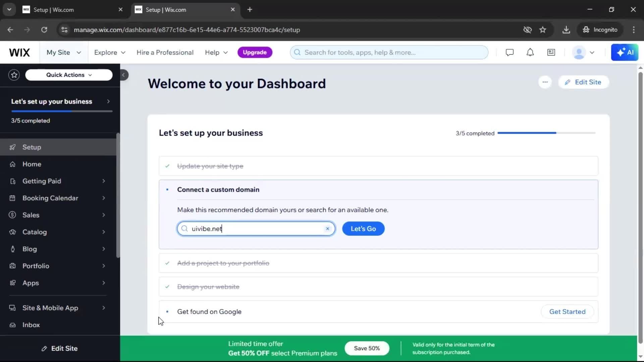Click the Save 50% button
This screenshot has width=644, height=362.
[x=367, y=348]
